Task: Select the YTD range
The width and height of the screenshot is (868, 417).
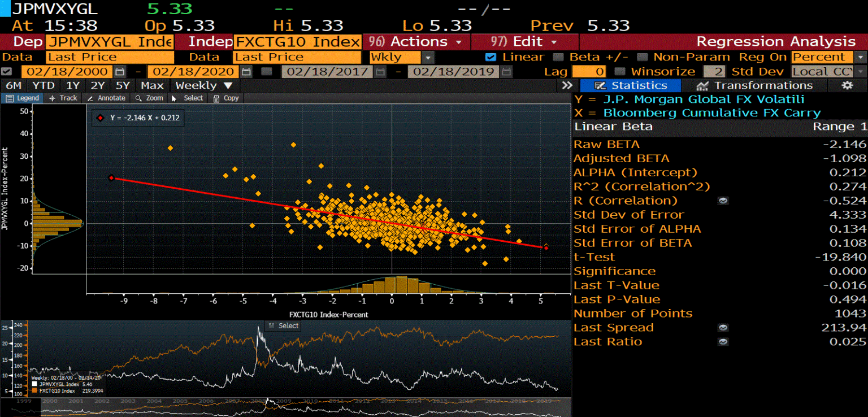Action: point(44,85)
